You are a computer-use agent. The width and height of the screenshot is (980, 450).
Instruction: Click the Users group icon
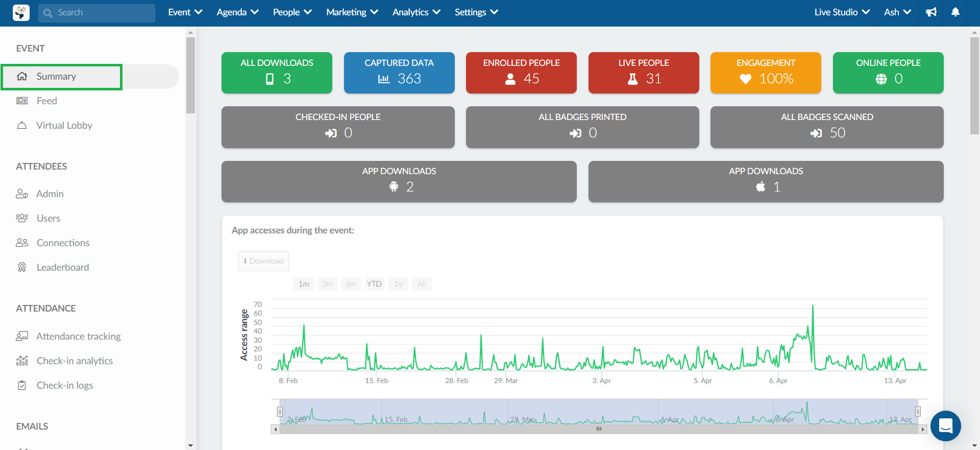pos(22,218)
